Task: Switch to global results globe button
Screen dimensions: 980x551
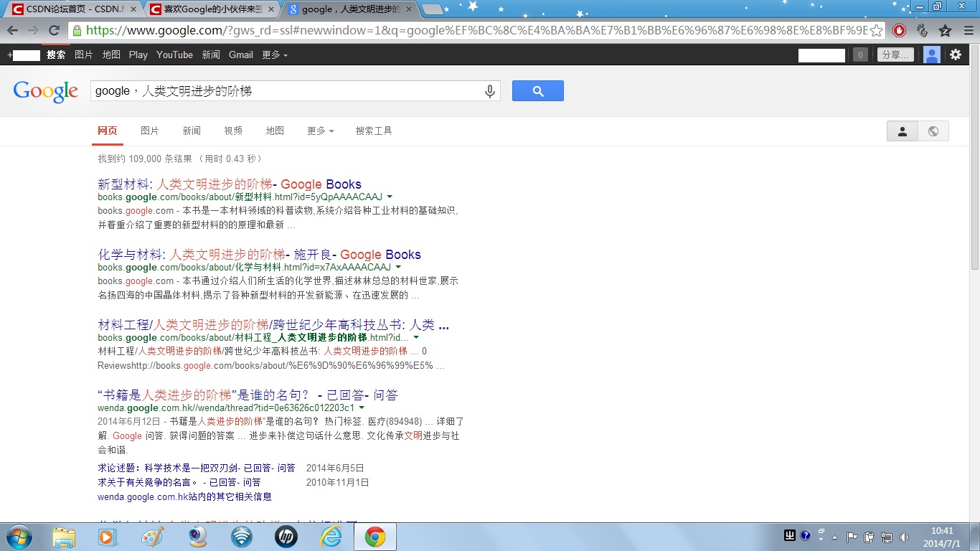Action: click(x=933, y=131)
